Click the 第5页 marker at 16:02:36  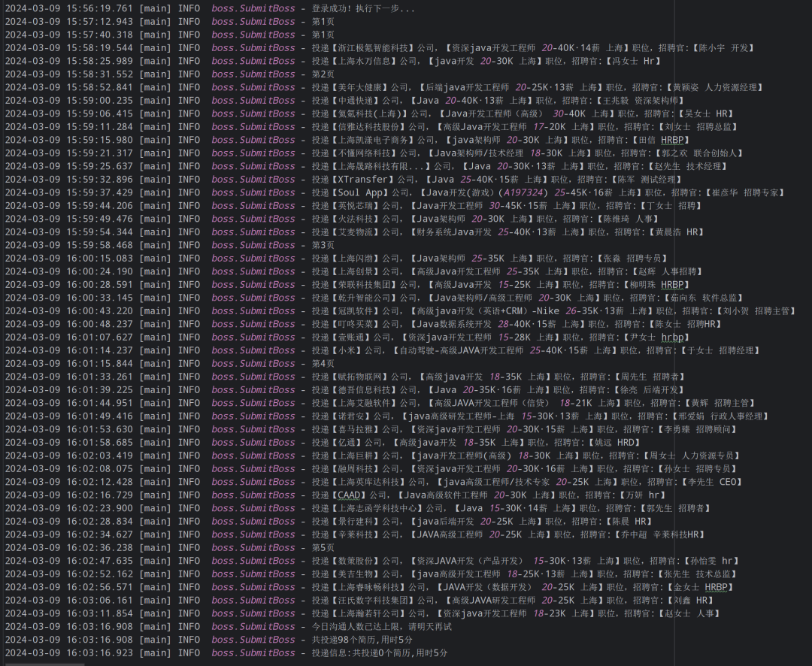[x=323, y=547]
